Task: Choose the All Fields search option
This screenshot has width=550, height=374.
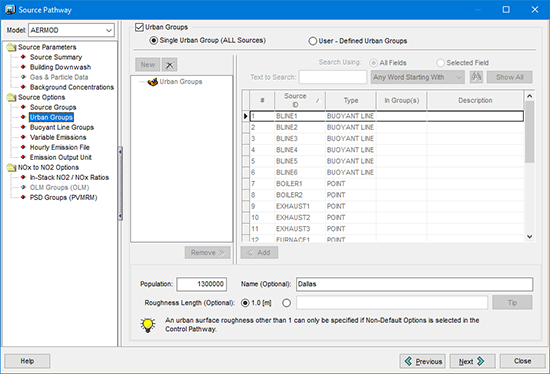Action: (x=373, y=63)
